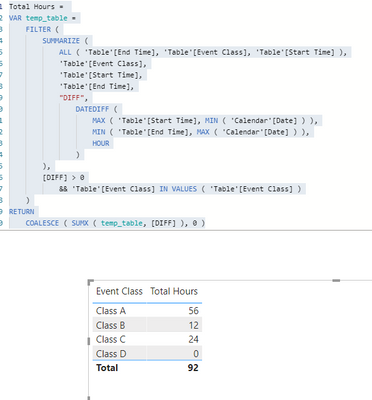The image size is (372, 400).
Task: Click the SUMMARIZE keyword in the formula
Action: [x=61, y=41]
